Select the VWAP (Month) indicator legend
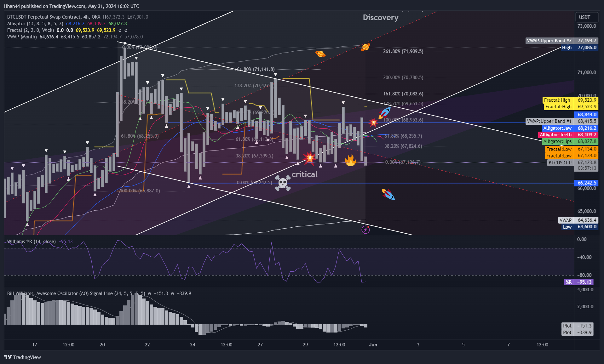Viewport: 604px width, 364px height. (x=22, y=37)
